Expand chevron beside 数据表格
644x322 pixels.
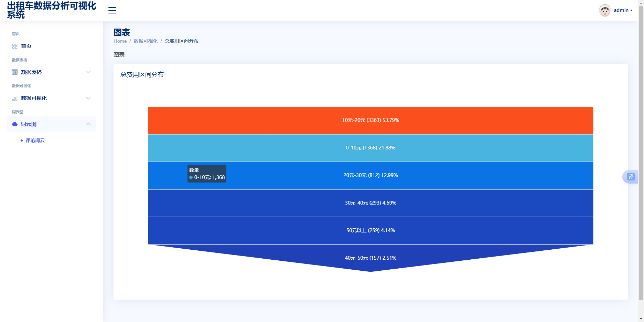pyautogui.click(x=88, y=72)
